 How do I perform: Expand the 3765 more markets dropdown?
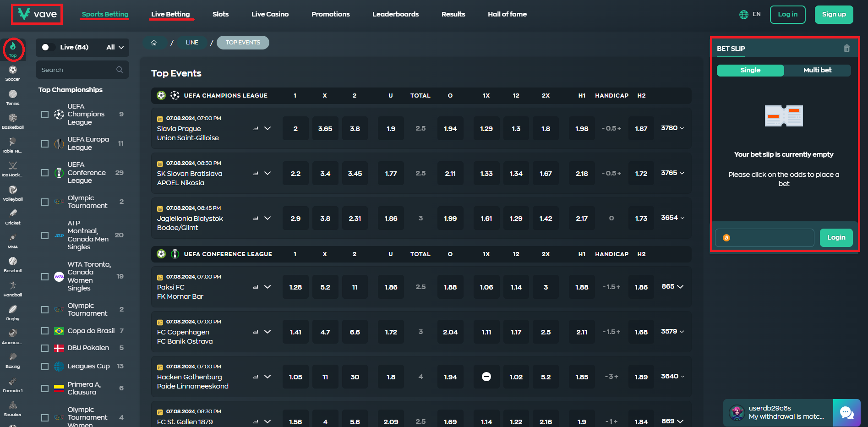(672, 173)
